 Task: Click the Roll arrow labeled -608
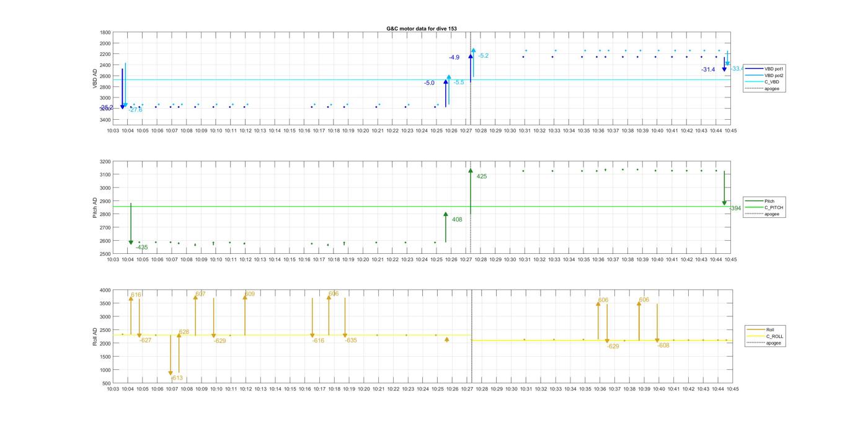(657, 324)
